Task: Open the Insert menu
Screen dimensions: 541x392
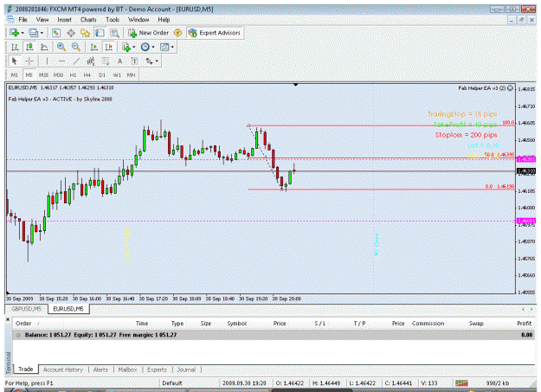Action: [65, 20]
